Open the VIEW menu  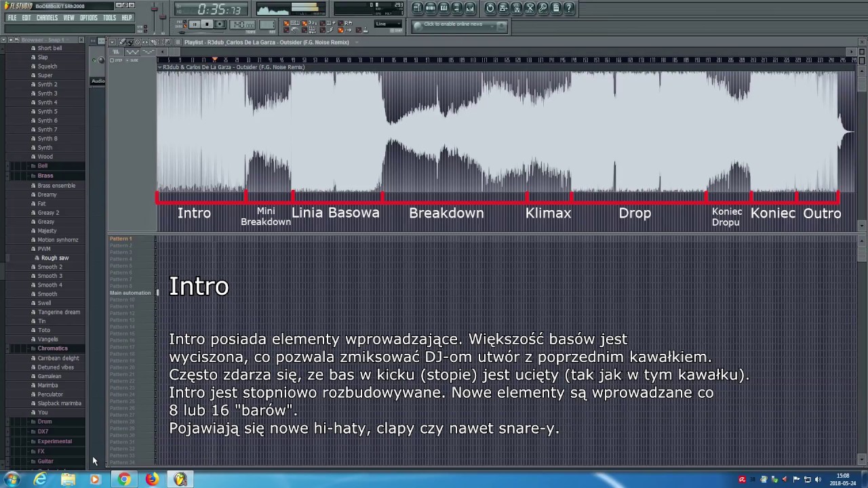[x=68, y=18]
